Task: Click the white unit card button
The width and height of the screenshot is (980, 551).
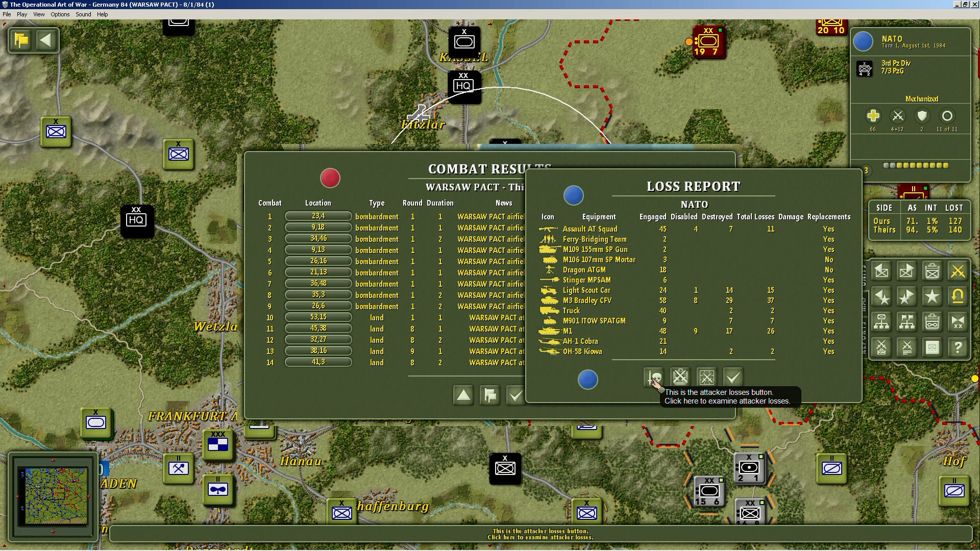Action: point(932,347)
